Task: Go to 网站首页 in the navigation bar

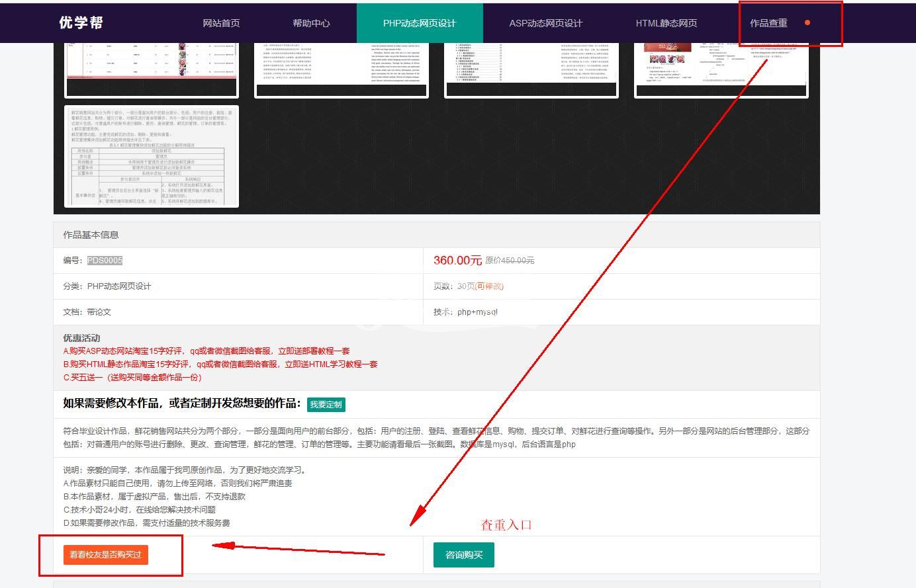Action: click(x=221, y=23)
